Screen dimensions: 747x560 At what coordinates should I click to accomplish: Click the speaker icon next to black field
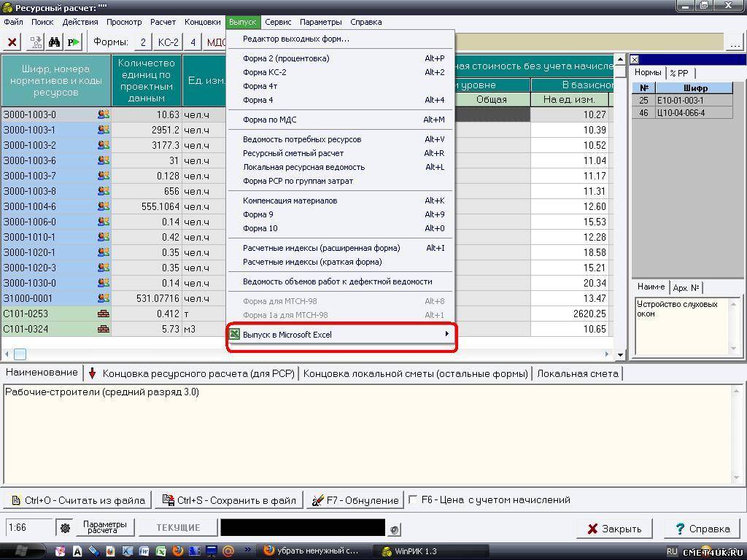coord(394,529)
